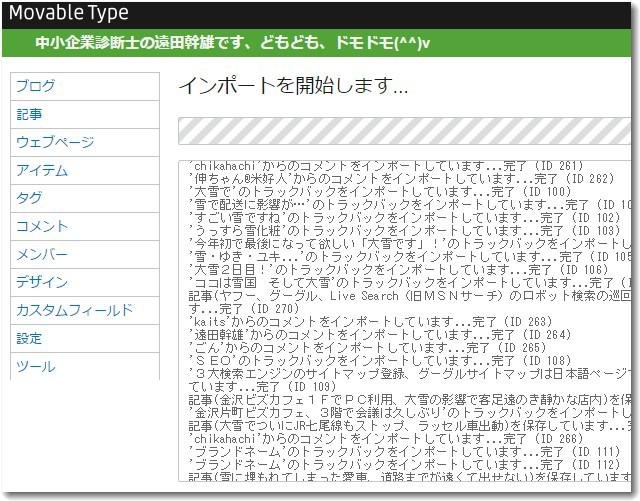
Task: Open the デザイン sidebar menu
Action: coord(85,283)
